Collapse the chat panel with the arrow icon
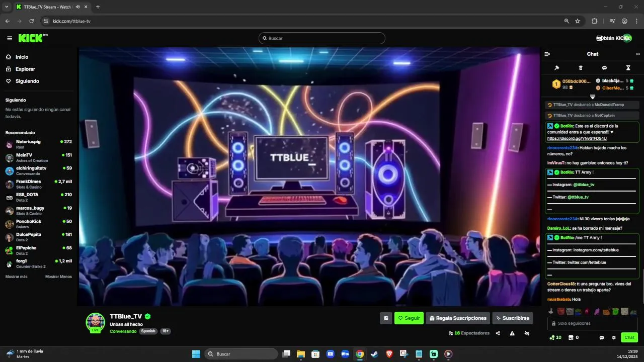Viewport: 644px width, 362px height. point(547,54)
